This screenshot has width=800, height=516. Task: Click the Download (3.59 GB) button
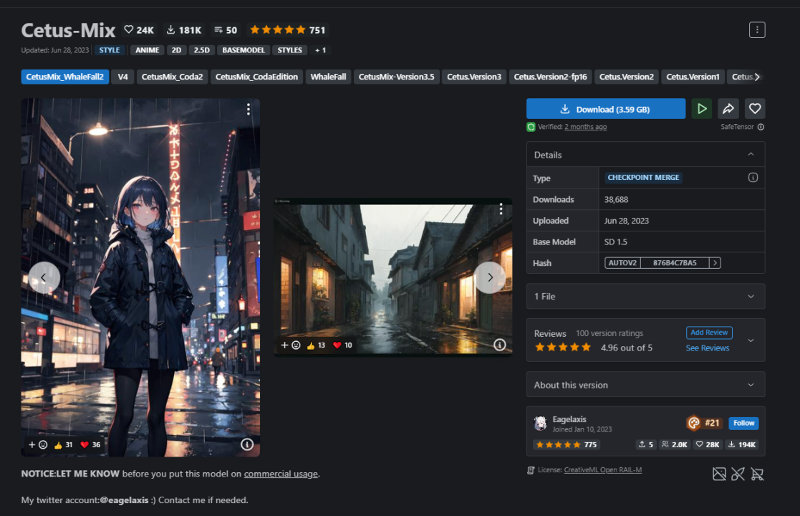click(x=606, y=109)
